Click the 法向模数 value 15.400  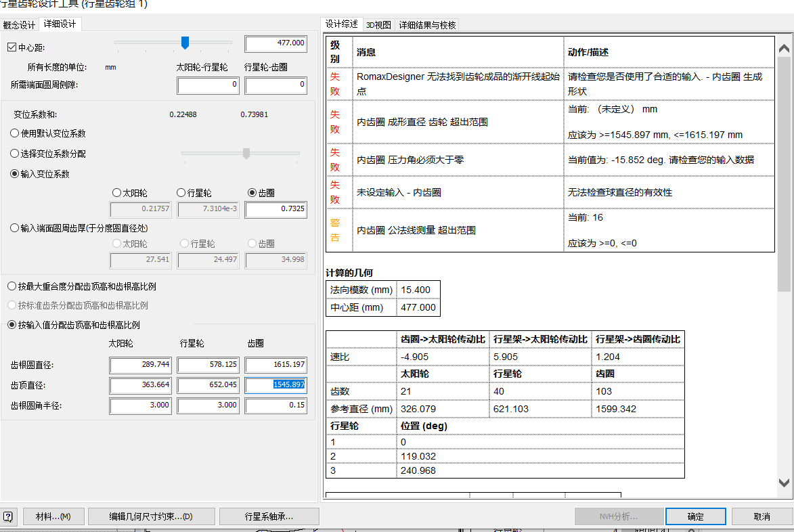[416, 290]
